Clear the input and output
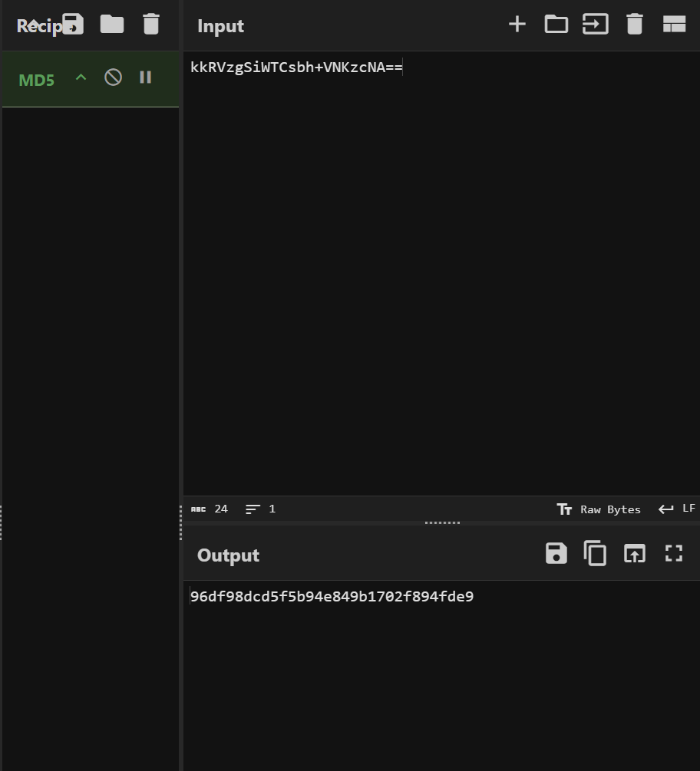This screenshot has width=700, height=771. (x=634, y=25)
